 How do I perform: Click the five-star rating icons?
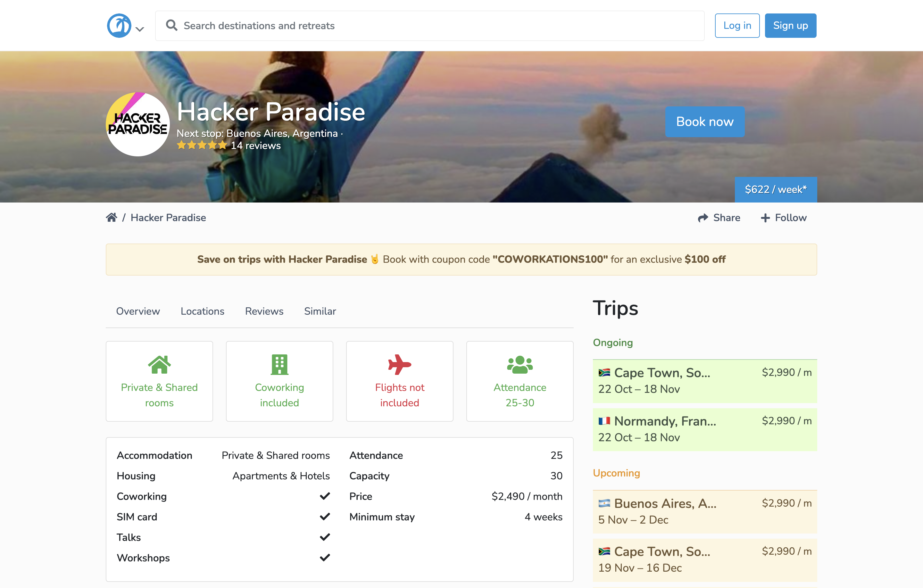point(202,145)
